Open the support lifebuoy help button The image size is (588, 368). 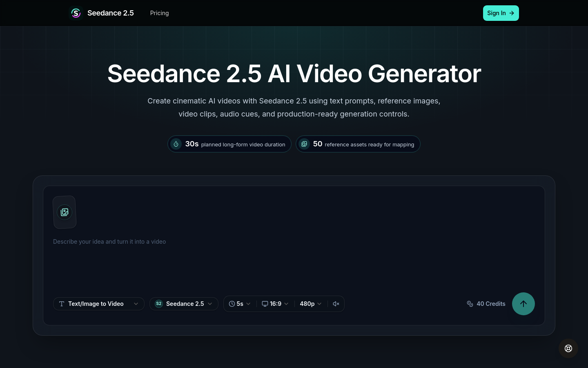568,348
